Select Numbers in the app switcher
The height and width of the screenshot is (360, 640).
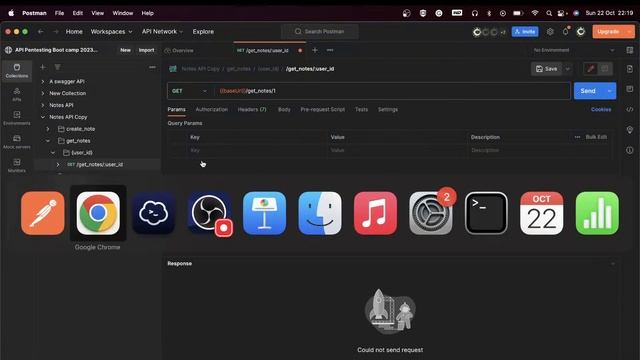597,213
